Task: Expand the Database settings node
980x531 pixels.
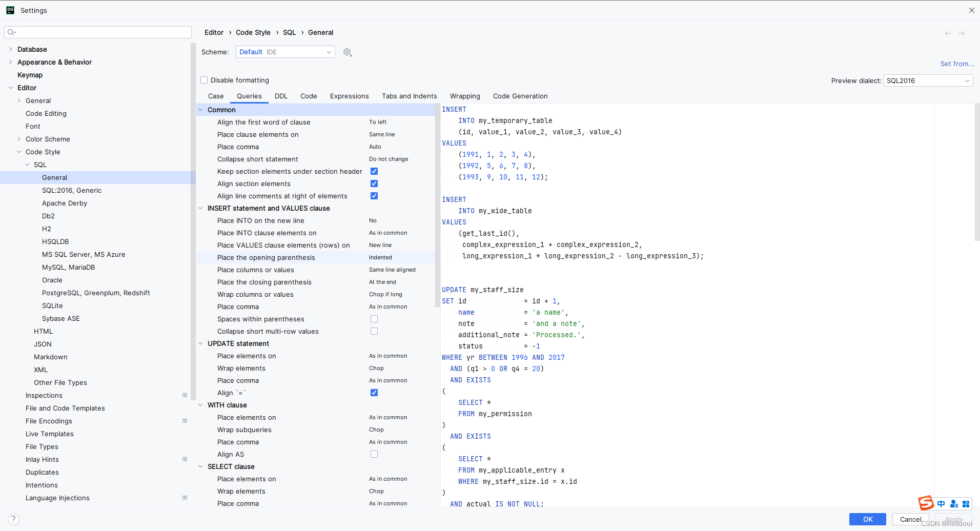Action: click(11, 49)
